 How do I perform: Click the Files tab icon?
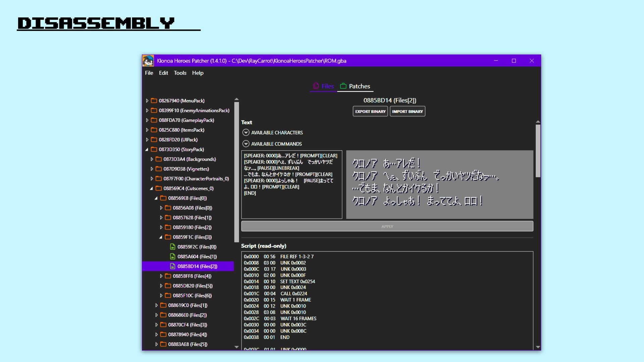pos(316,86)
